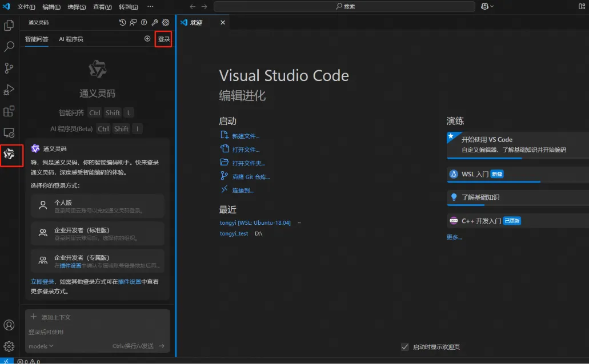Viewport: 589px width, 364px height.
Task: Go forward with the navigation arrow
Action: click(x=204, y=6)
